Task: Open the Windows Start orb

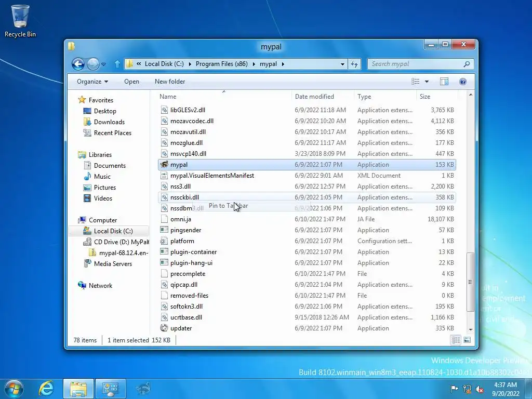Action: click(14, 389)
